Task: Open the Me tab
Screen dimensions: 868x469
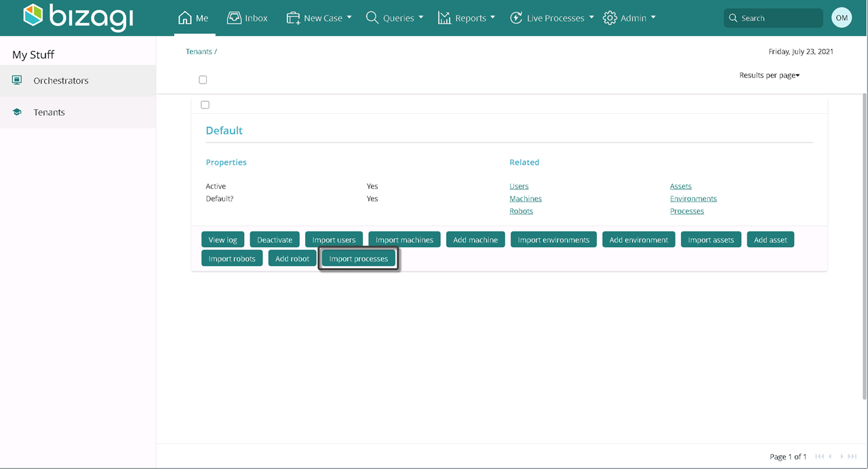Action: point(193,18)
